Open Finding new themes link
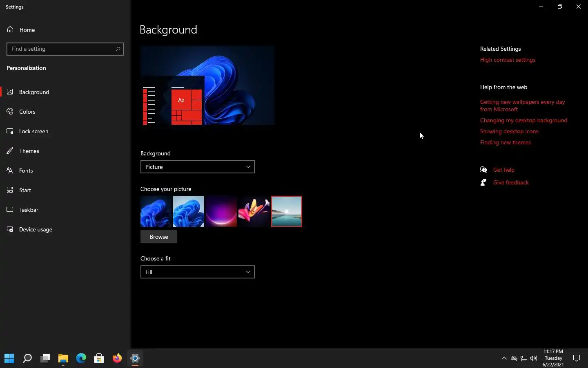 (x=506, y=142)
